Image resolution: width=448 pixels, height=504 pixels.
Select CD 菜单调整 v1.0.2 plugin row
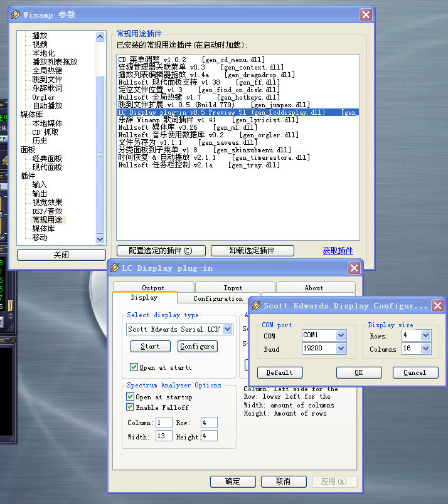pos(238,60)
